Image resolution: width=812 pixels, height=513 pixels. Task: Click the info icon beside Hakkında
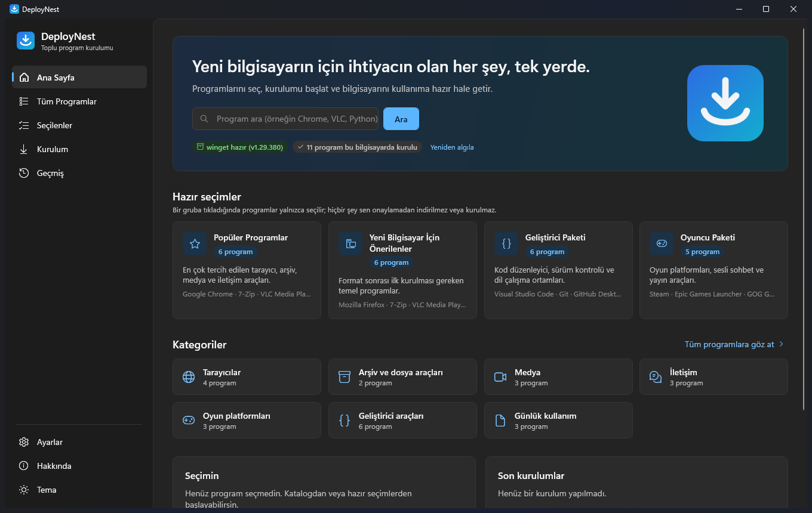[x=24, y=466]
